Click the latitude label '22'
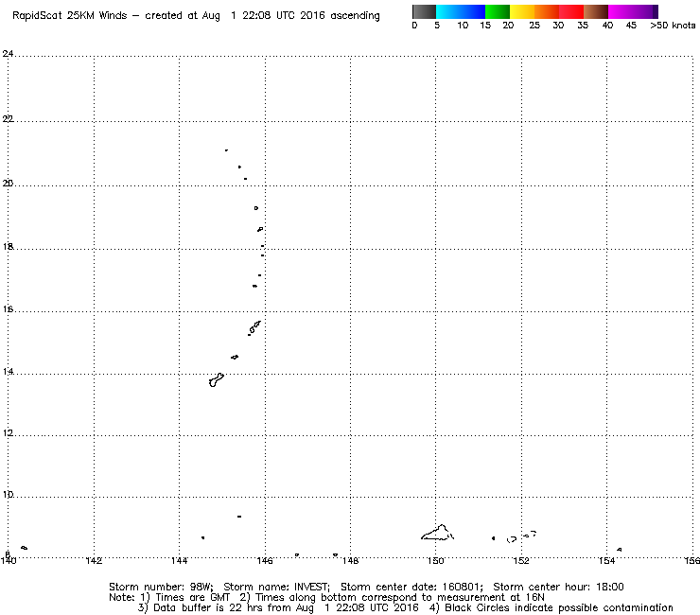 pyautogui.click(x=8, y=119)
